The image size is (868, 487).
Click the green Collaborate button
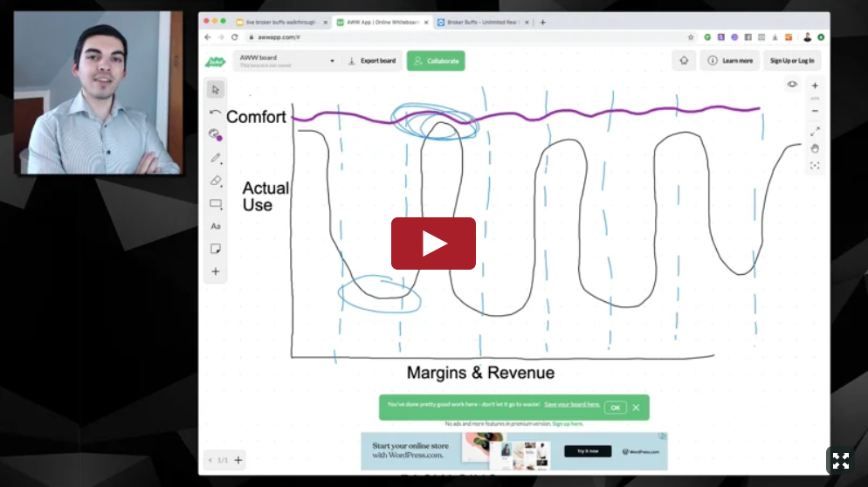pyautogui.click(x=436, y=61)
